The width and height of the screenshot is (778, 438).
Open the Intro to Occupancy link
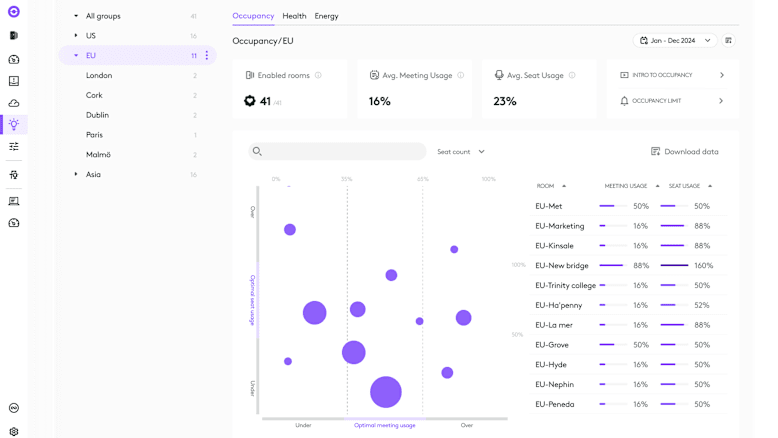(x=672, y=75)
